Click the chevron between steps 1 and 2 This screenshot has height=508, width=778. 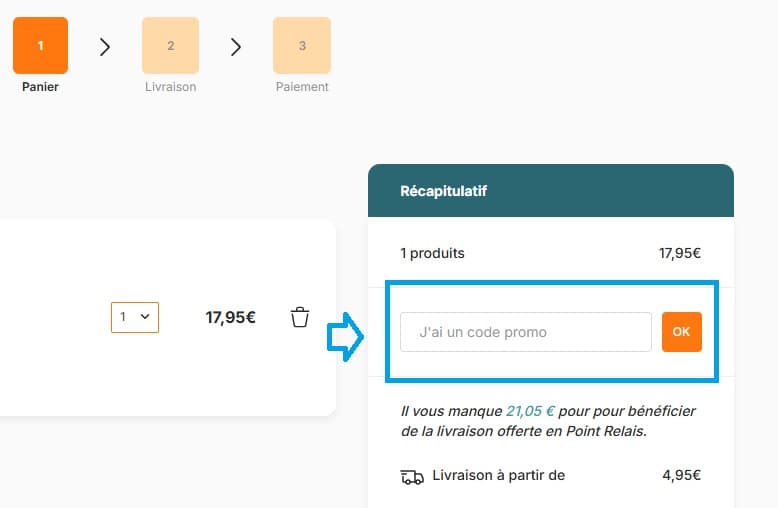(x=105, y=47)
